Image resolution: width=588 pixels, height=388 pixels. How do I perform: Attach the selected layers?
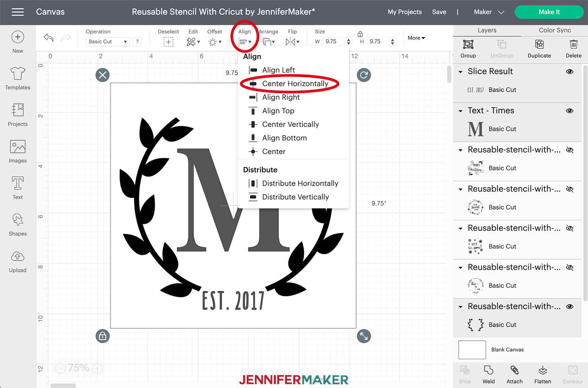click(514, 375)
